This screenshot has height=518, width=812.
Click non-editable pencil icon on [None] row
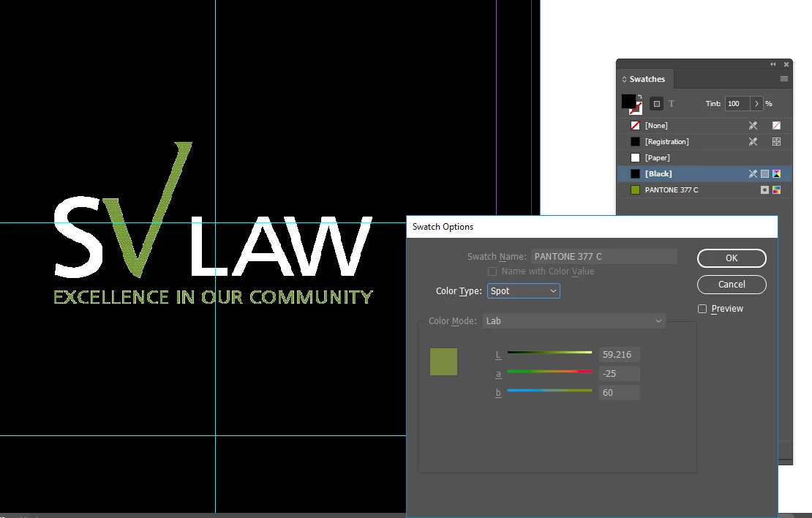[753, 125]
